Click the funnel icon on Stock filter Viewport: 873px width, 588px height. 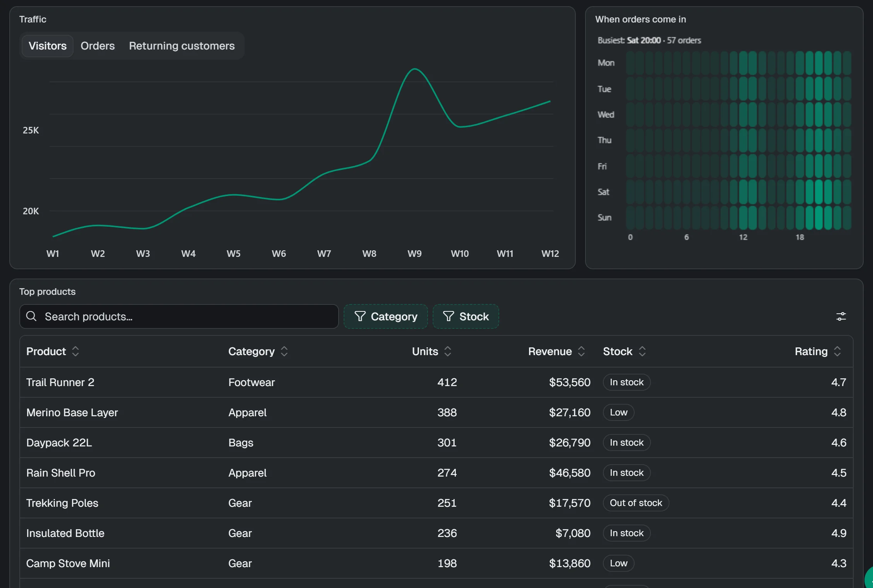[x=448, y=316]
